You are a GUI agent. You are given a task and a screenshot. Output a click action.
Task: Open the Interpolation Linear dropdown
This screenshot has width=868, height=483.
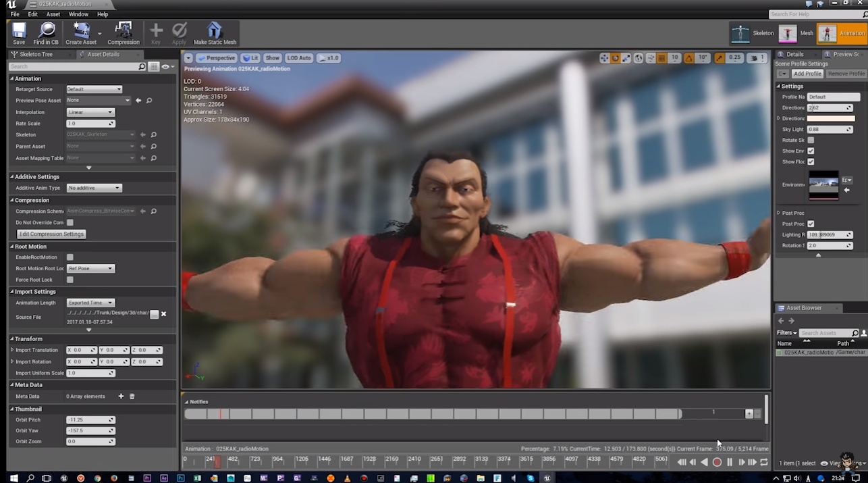tap(90, 112)
